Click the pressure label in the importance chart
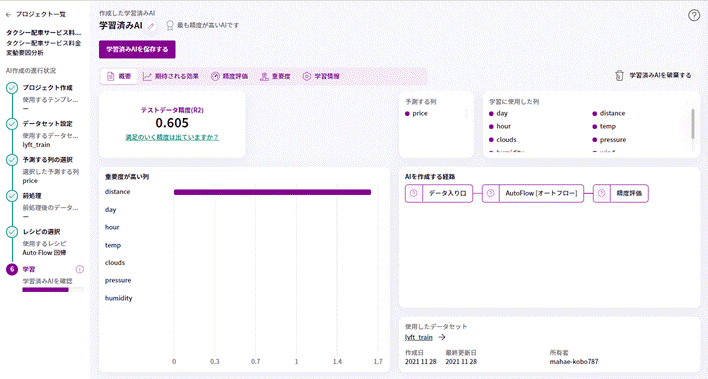708x379 pixels. click(118, 281)
